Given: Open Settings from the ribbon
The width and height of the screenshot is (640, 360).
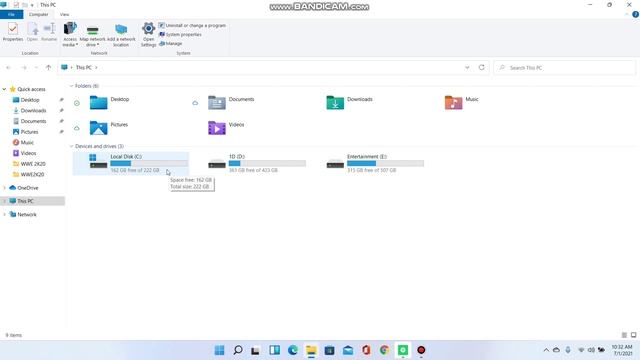Looking at the screenshot, I should click(149, 34).
